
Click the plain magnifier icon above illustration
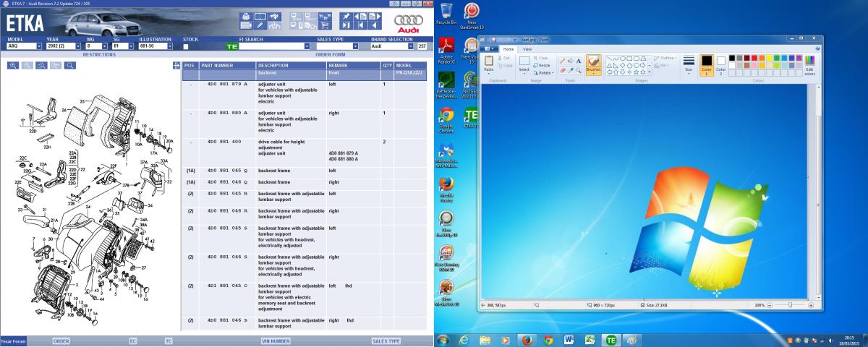pyautogui.click(x=70, y=65)
